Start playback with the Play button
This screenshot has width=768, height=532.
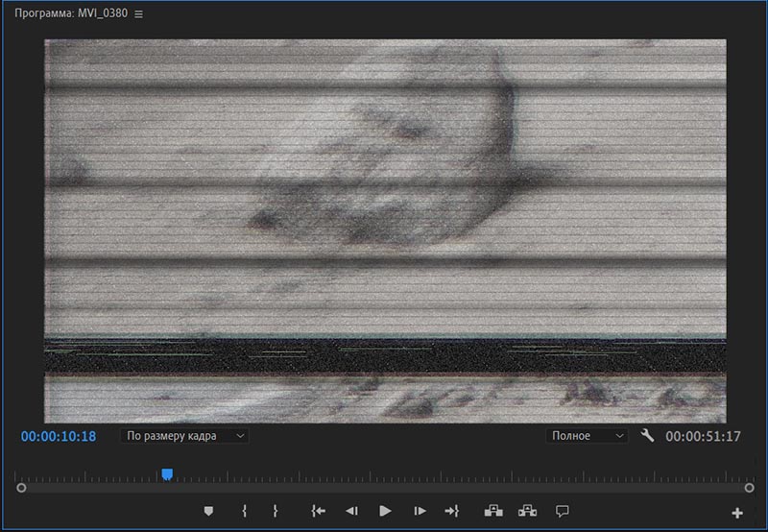pyautogui.click(x=385, y=511)
